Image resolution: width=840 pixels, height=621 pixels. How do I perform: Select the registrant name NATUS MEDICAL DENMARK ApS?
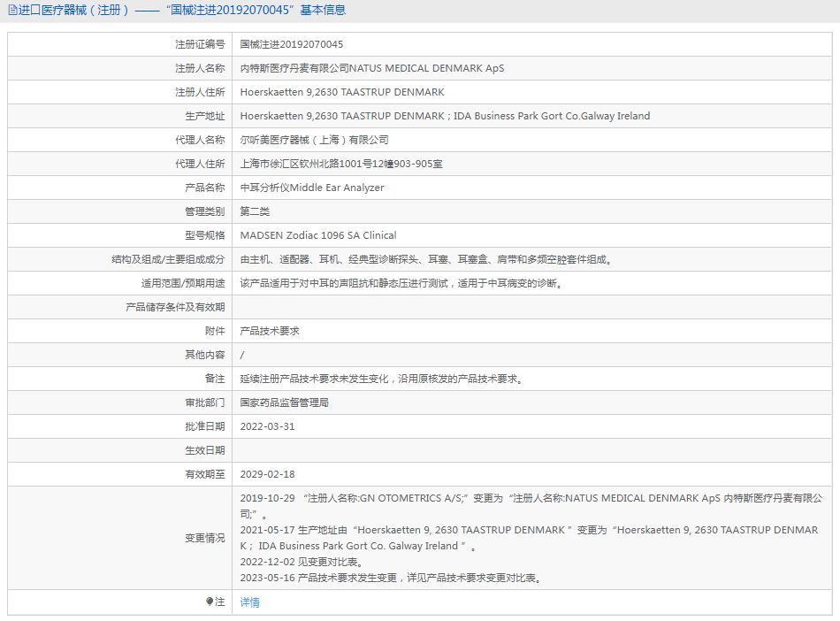pos(372,68)
